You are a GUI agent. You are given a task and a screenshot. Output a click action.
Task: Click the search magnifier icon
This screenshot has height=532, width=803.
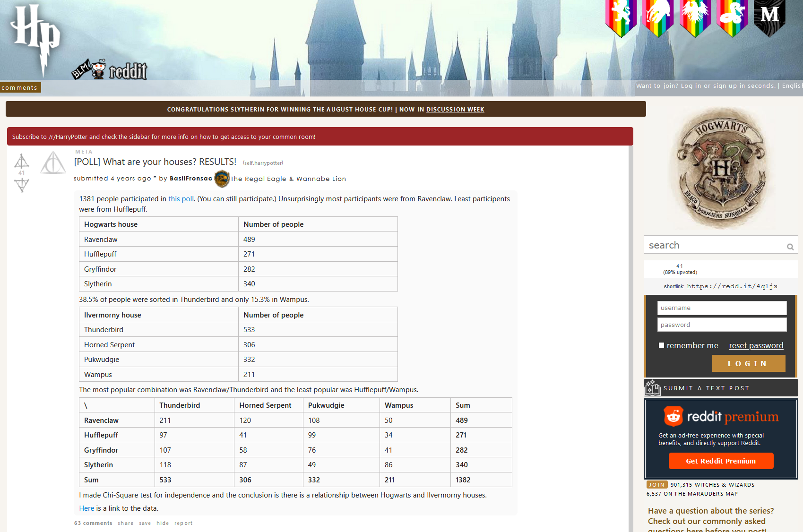790,247
